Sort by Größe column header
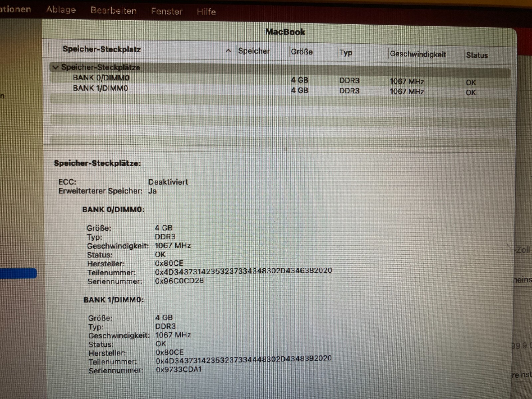The height and width of the screenshot is (399, 532). click(302, 52)
